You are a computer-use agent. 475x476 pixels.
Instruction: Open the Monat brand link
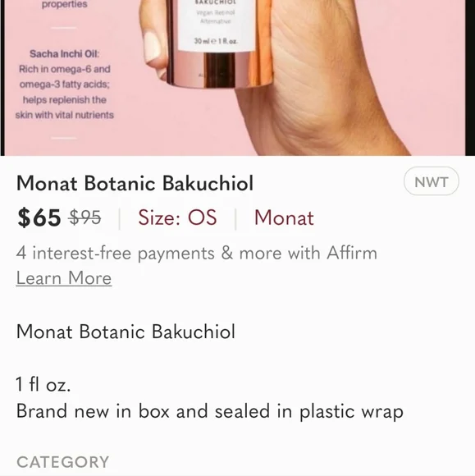point(284,217)
